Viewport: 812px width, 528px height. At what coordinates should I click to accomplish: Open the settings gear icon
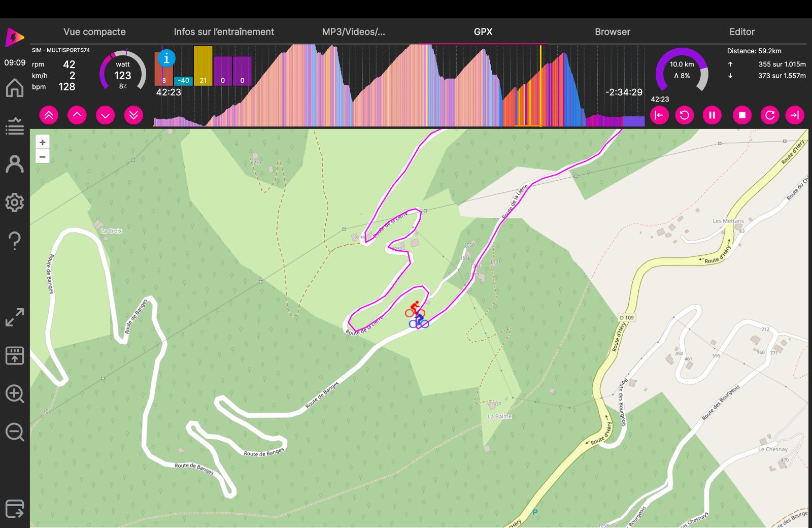[15, 203]
